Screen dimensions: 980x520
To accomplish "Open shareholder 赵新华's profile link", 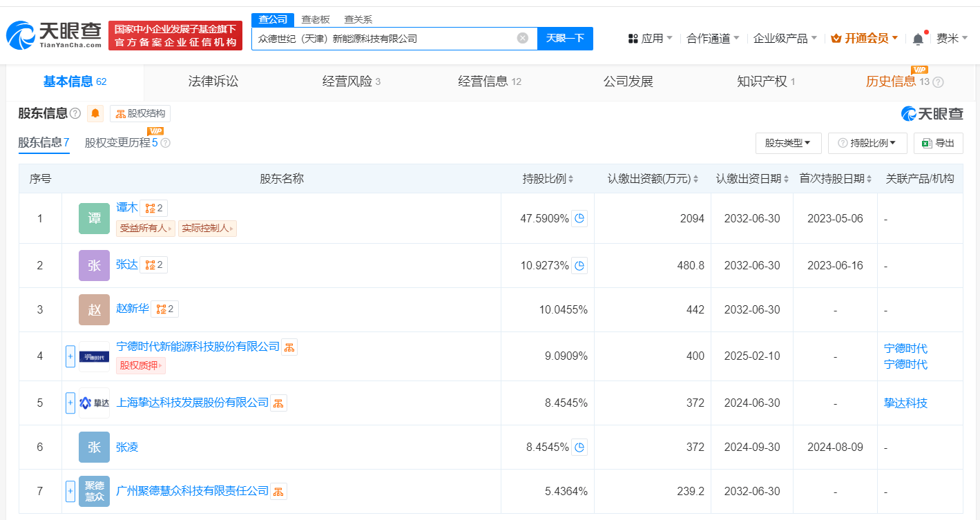I will pyautogui.click(x=133, y=309).
